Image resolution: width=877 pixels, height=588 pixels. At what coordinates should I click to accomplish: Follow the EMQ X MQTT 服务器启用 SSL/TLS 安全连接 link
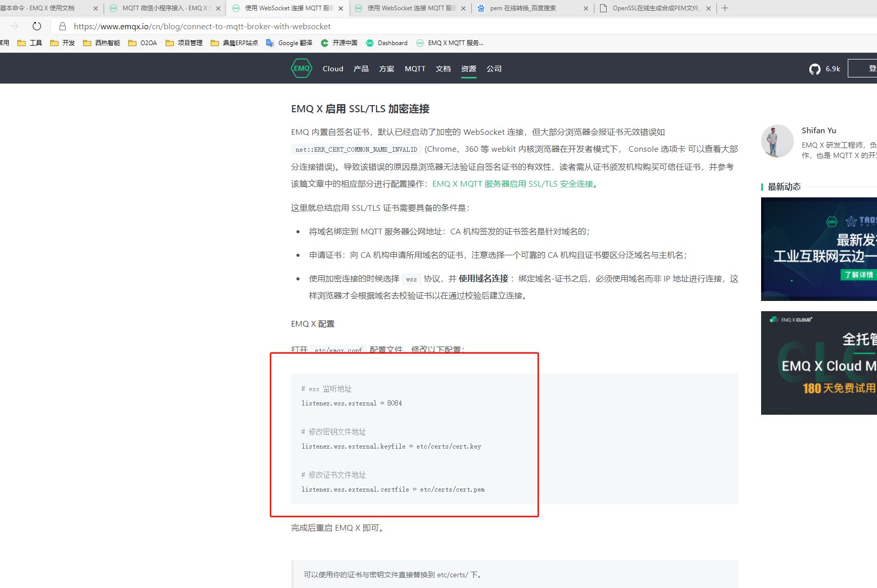pyautogui.click(x=513, y=184)
